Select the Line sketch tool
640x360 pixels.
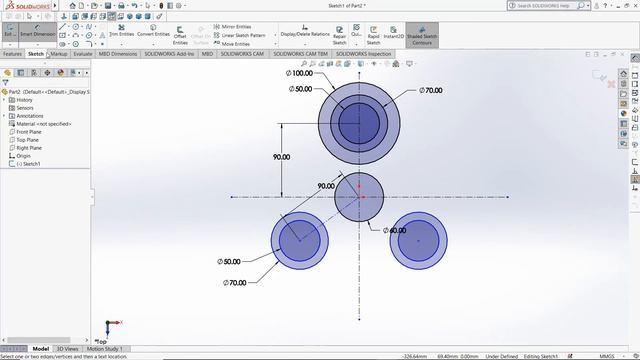(62, 27)
